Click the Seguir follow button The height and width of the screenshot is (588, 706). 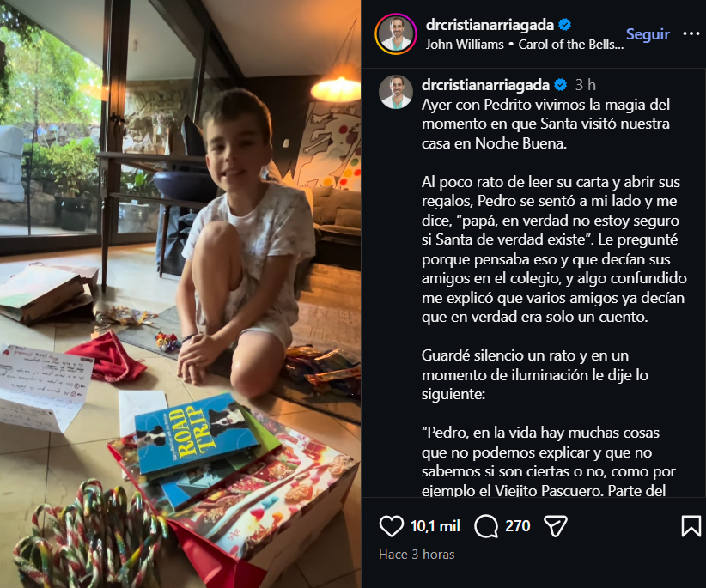pos(648,34)
